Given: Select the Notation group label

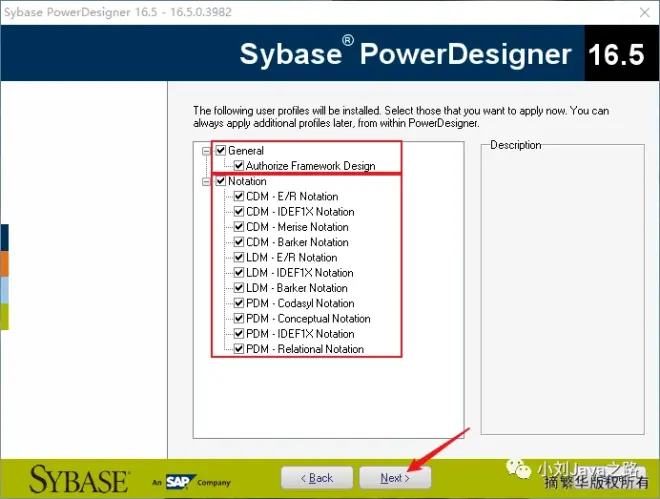Looking at the screenshot, I should tap(247, 181).
